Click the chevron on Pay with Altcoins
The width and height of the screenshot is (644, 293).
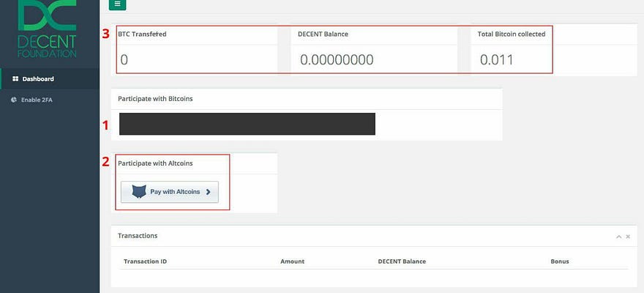(209, 191)
